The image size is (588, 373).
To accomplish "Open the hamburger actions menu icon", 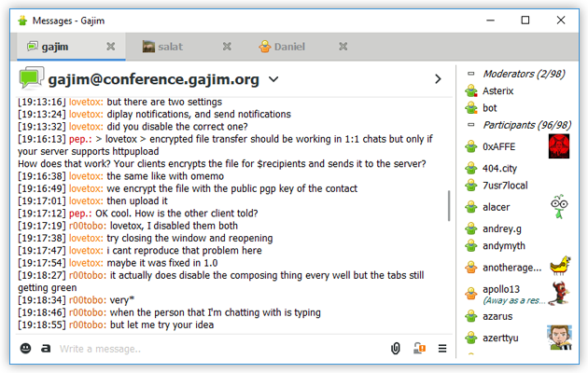I will click(442, 349).
